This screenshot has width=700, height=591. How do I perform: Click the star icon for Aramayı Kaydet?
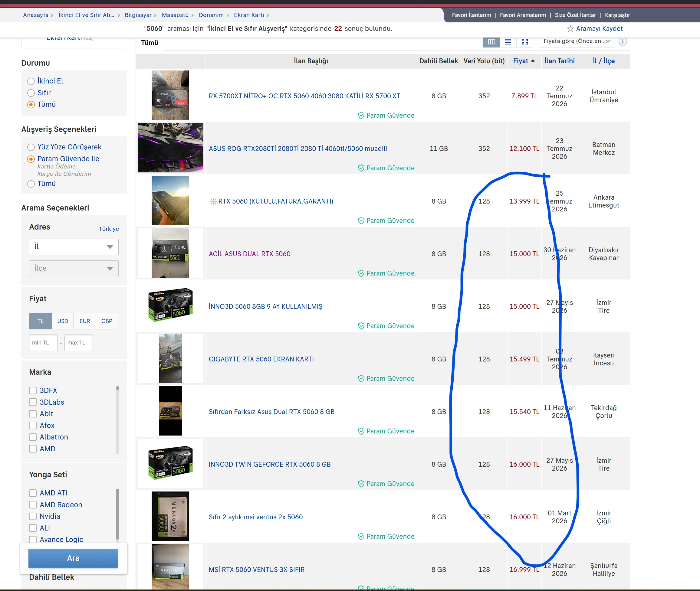[x=570, y=28]
